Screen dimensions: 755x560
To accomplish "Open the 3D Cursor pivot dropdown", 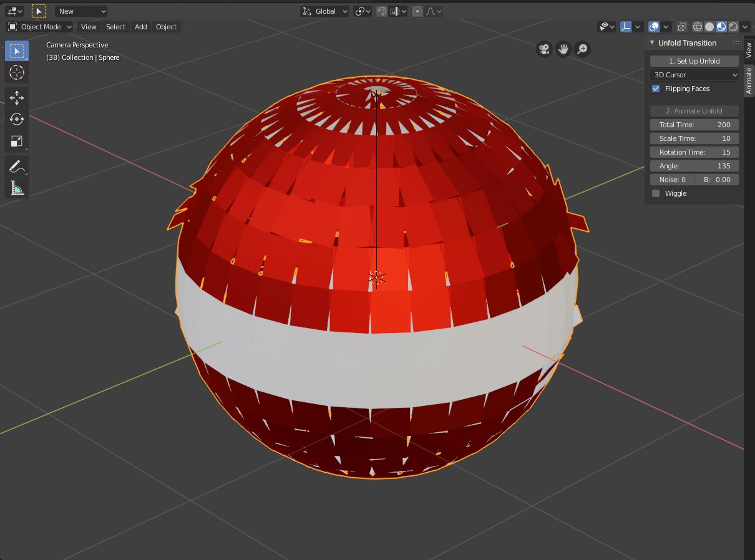I will point(694,74).
